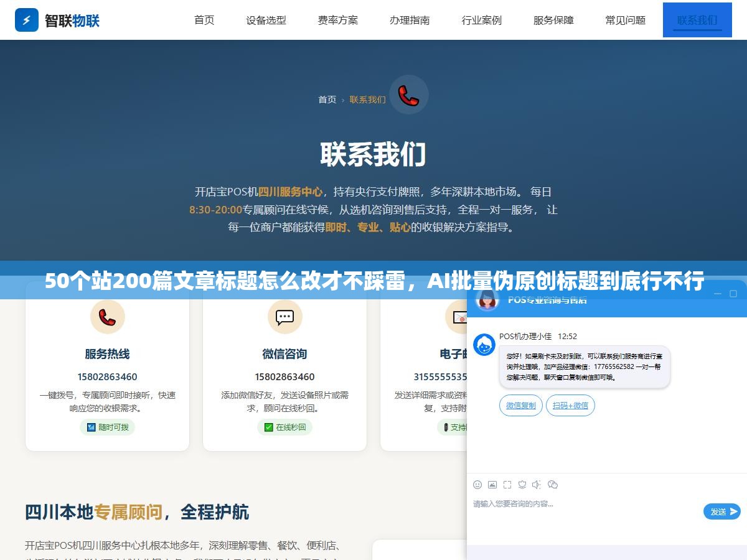Click the image upload icon in chat
This screenshot has width=747, height=560.
coord(492,485)
